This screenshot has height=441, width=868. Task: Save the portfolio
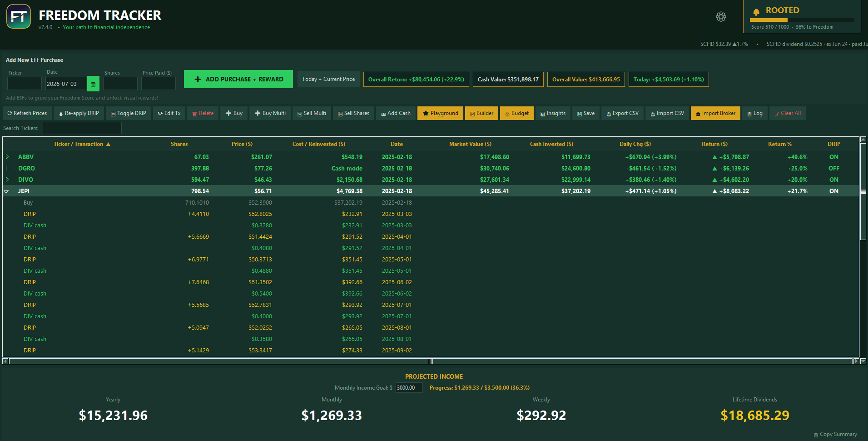[586, 113]
